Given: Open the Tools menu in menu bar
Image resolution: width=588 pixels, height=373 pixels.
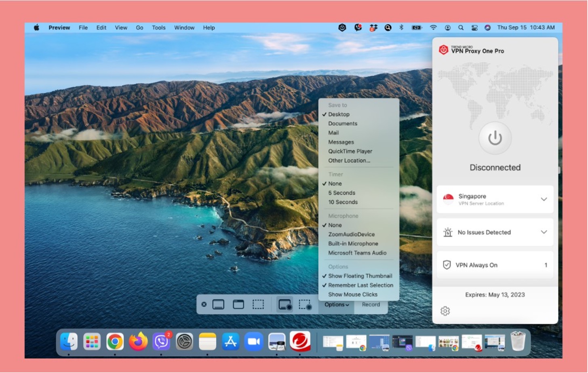Looking at the screenshot, I should coord(158,28).
